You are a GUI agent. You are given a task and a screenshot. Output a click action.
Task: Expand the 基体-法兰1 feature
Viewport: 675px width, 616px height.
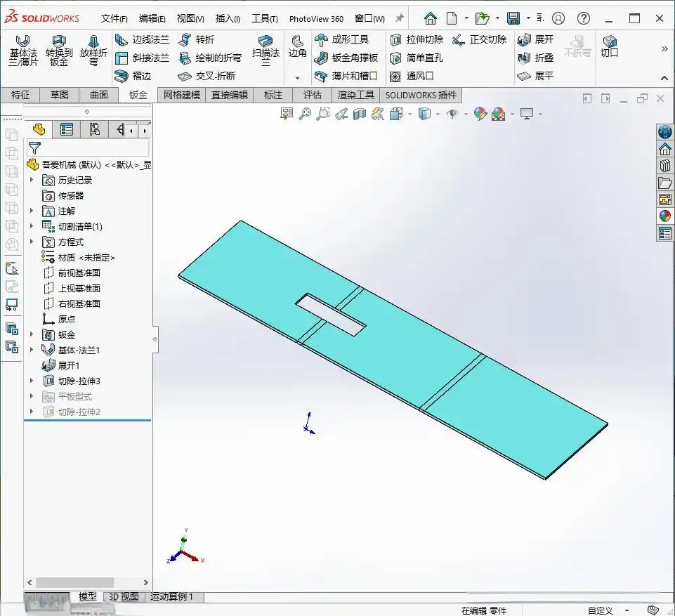coord(32,350)
